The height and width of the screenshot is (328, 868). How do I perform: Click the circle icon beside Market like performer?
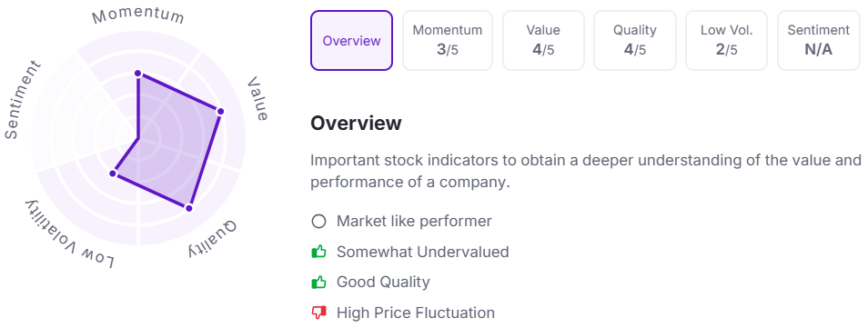point(318,222)
